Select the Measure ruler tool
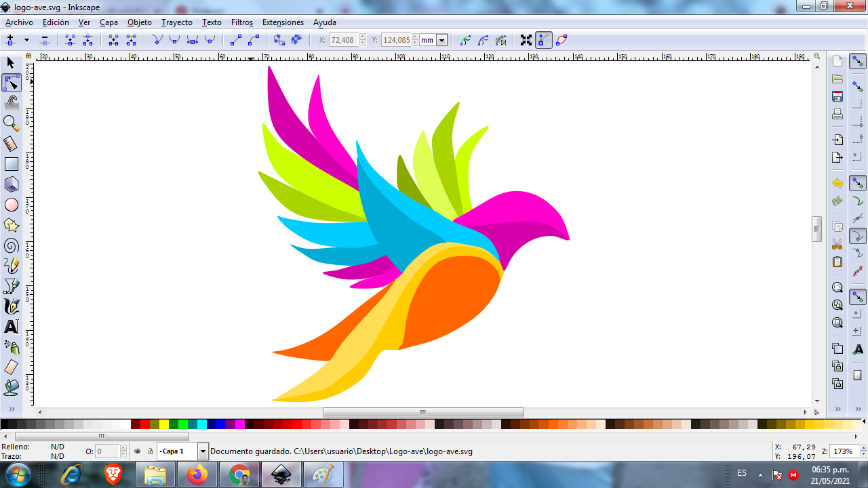The image size is (868, 488). (11, 144)
